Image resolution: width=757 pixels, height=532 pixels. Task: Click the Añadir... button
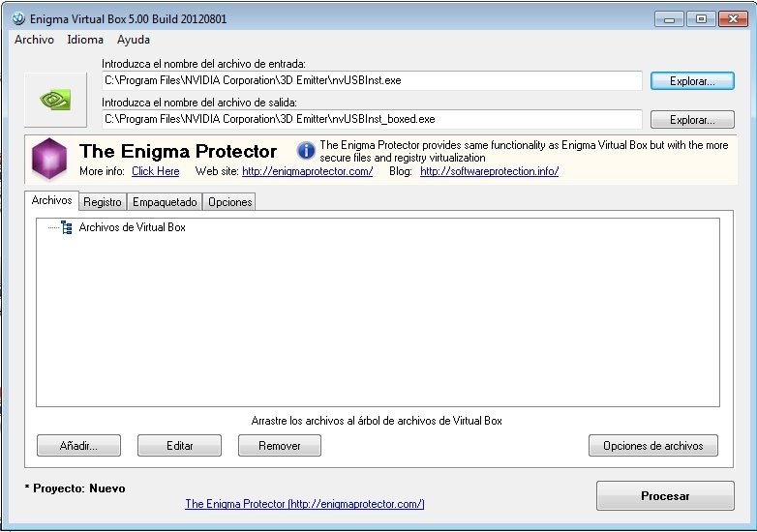(78, 446)
